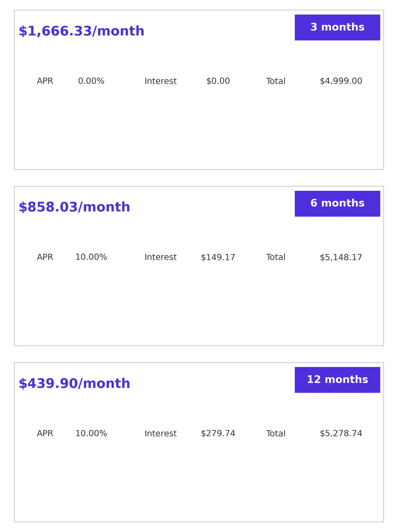The image size is (398, 532).
Task: Click the $149.17 interest amount
Action: coord(218,257)
